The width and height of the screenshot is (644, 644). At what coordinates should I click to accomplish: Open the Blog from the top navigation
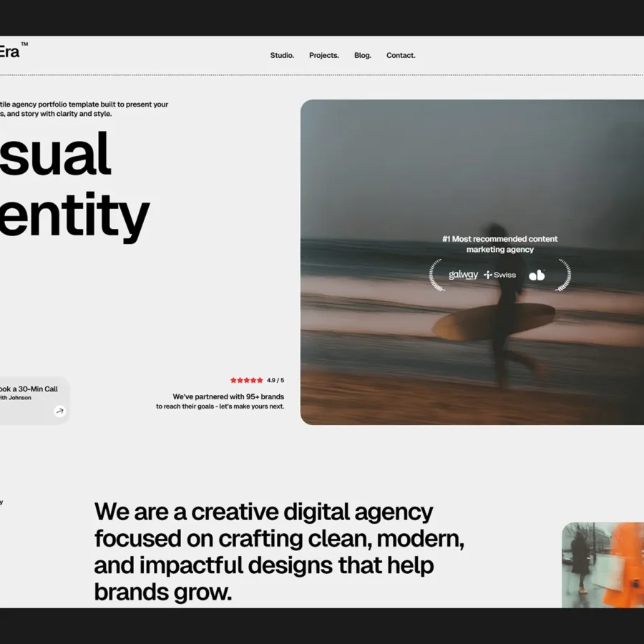[x=362, y=55]
